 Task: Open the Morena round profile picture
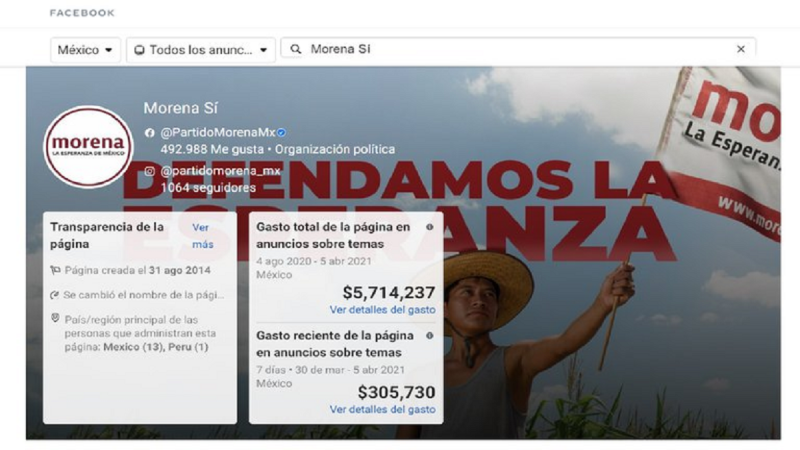point(88,147)
